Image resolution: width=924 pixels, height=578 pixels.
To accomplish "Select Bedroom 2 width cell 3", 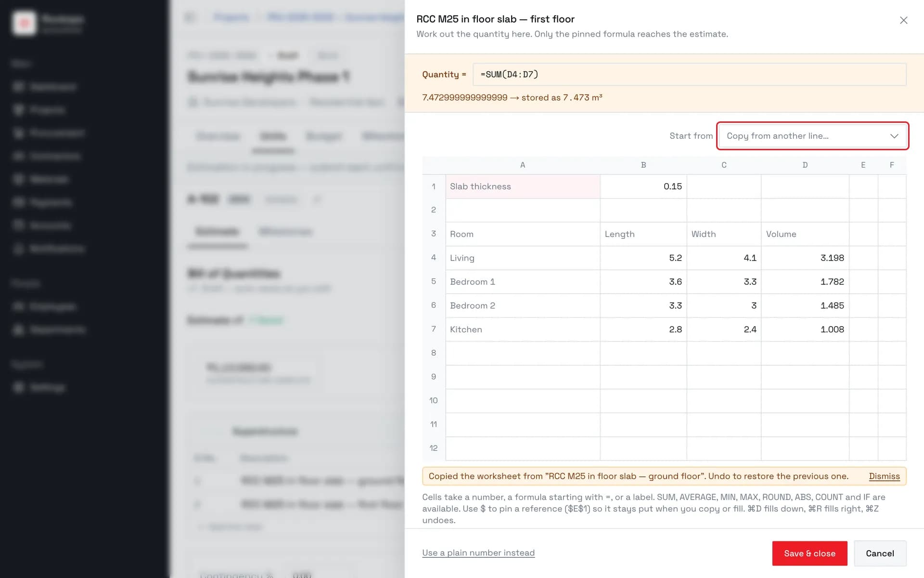I will point(724,306).
